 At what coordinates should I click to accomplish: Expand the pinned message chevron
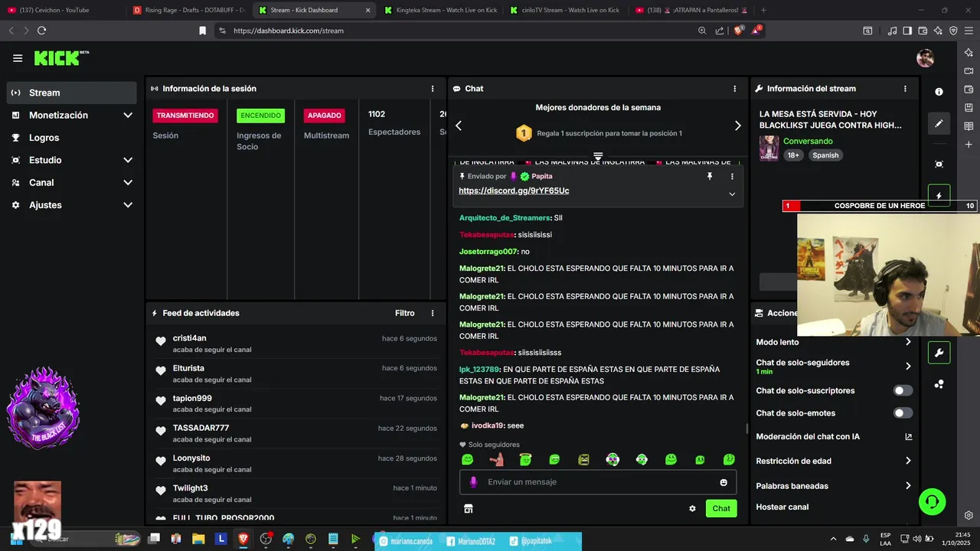(x=732, y=194)
